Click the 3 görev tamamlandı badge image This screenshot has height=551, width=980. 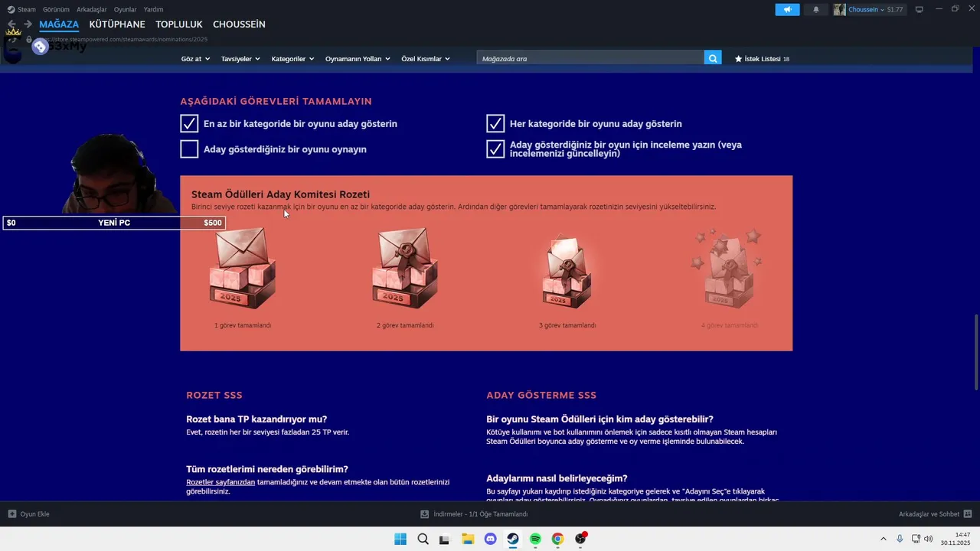click(567, 269)
